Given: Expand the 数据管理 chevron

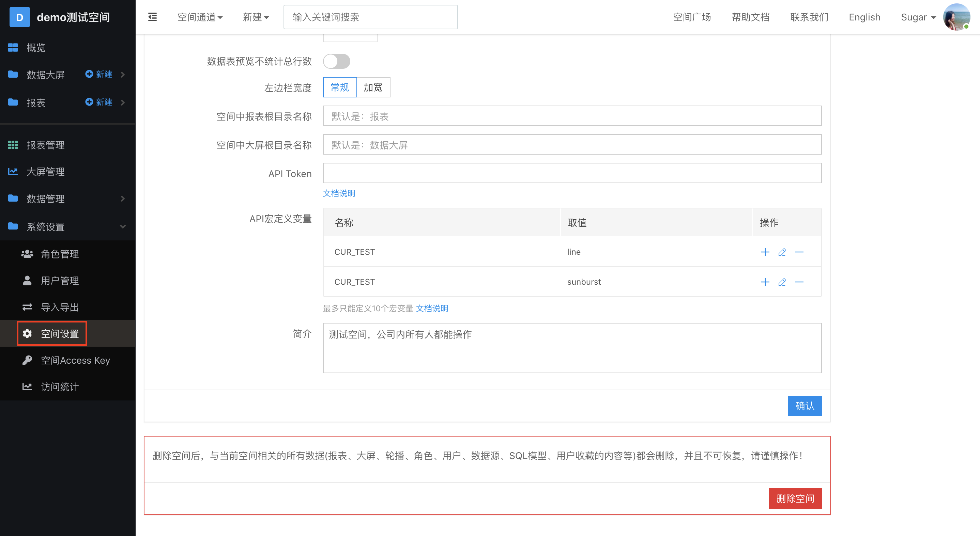Looking at the screenshot, I should pyautogui.click(x=123, y=199).
